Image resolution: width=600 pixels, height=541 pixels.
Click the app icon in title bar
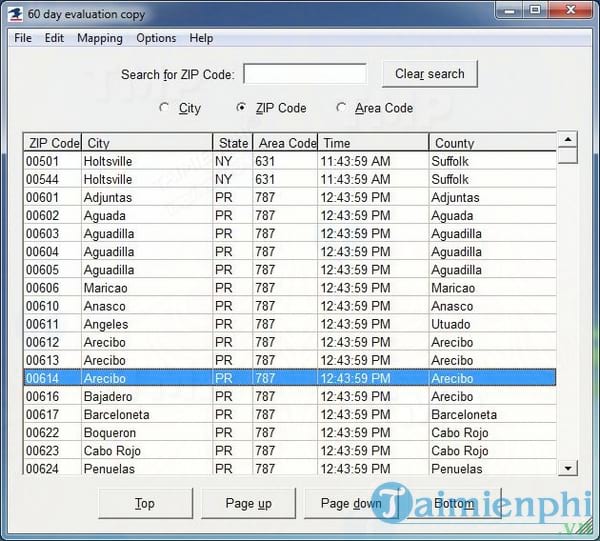[17, 14]
